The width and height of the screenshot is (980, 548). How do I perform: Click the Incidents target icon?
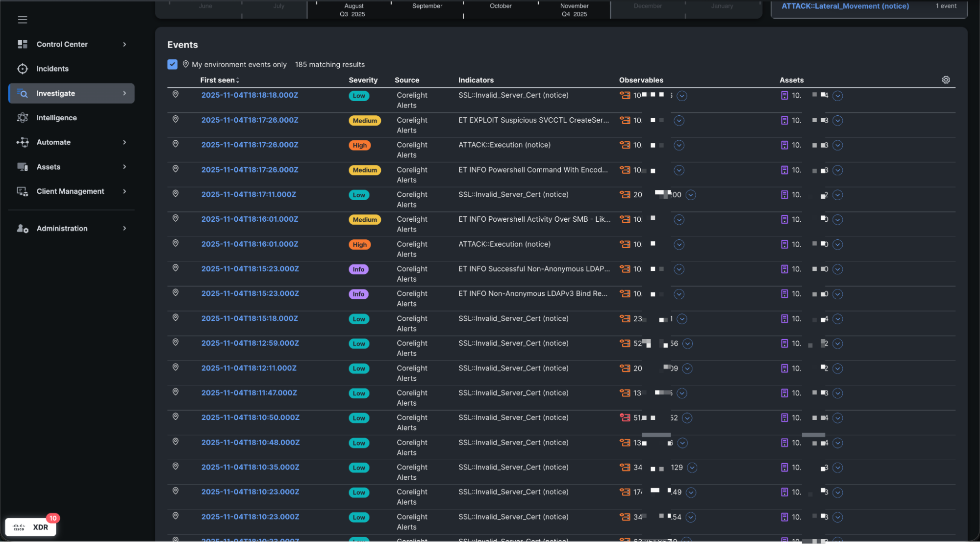pyautogui.click(x=23, y=69)
